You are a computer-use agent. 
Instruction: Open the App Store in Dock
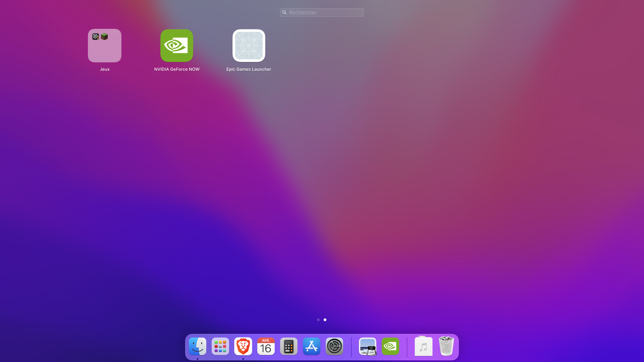[312, 346]
